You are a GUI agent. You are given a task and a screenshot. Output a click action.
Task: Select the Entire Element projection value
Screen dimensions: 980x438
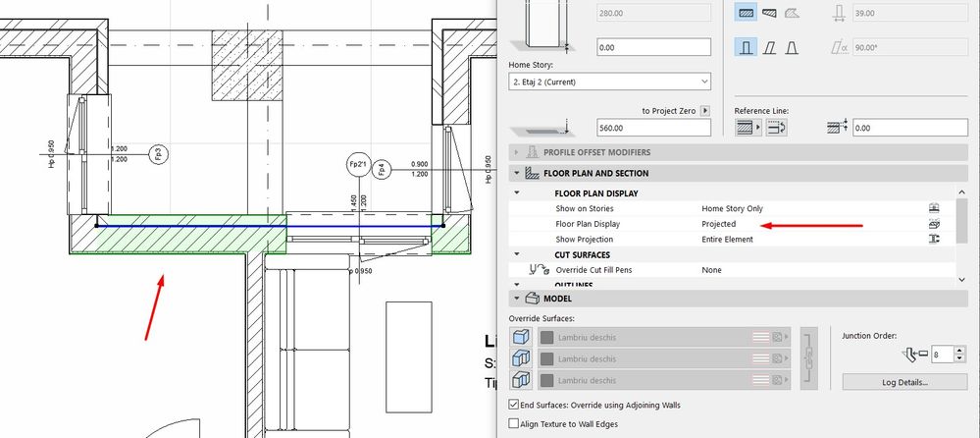(728, 239)
